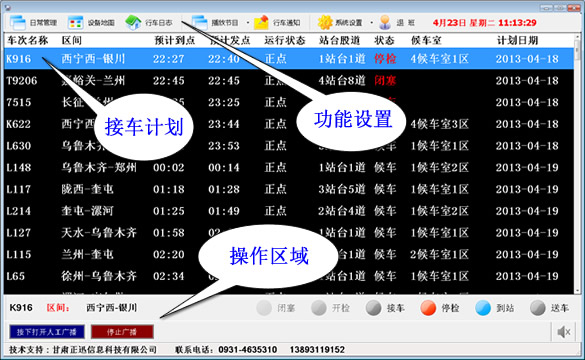Select the L65 train row
Screen dimensions: 585x360
pos(289,276)
